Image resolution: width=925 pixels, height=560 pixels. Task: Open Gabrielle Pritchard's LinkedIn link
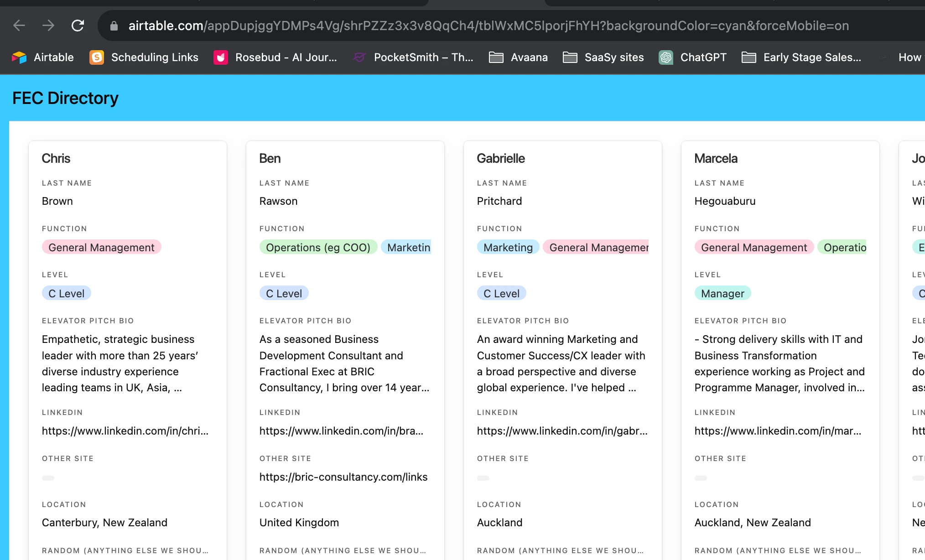click(562, 431)
